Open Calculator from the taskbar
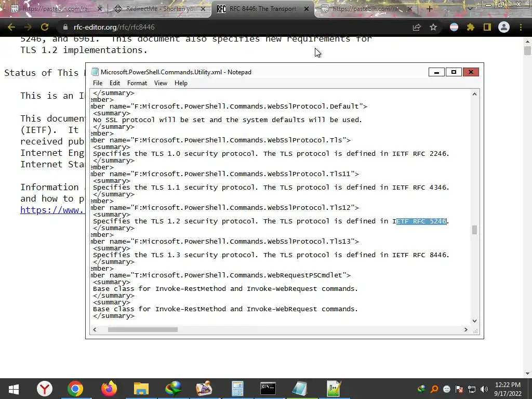 click(x=237, y=389)
